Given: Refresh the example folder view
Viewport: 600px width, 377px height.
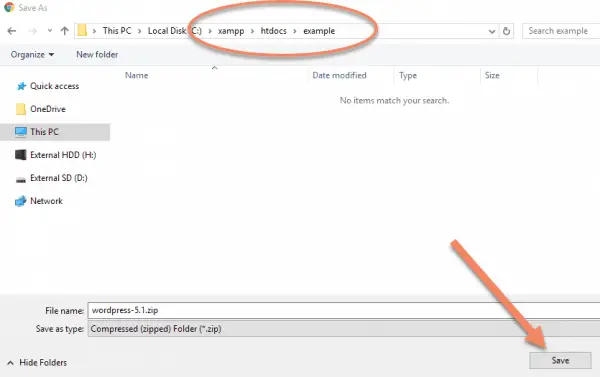Looking at the screenshot, I should 507,31.
